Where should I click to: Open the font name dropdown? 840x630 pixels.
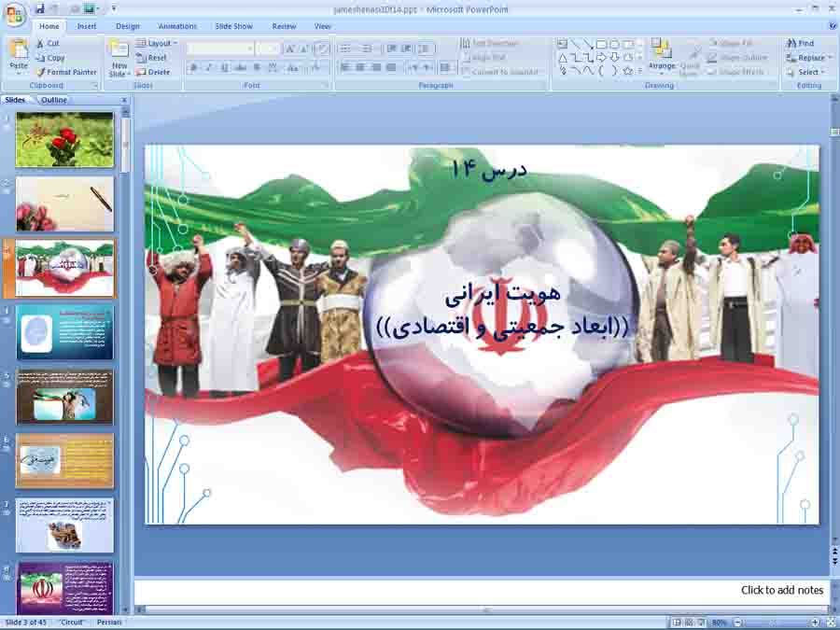pyautogui.click(x=250, y=49)
